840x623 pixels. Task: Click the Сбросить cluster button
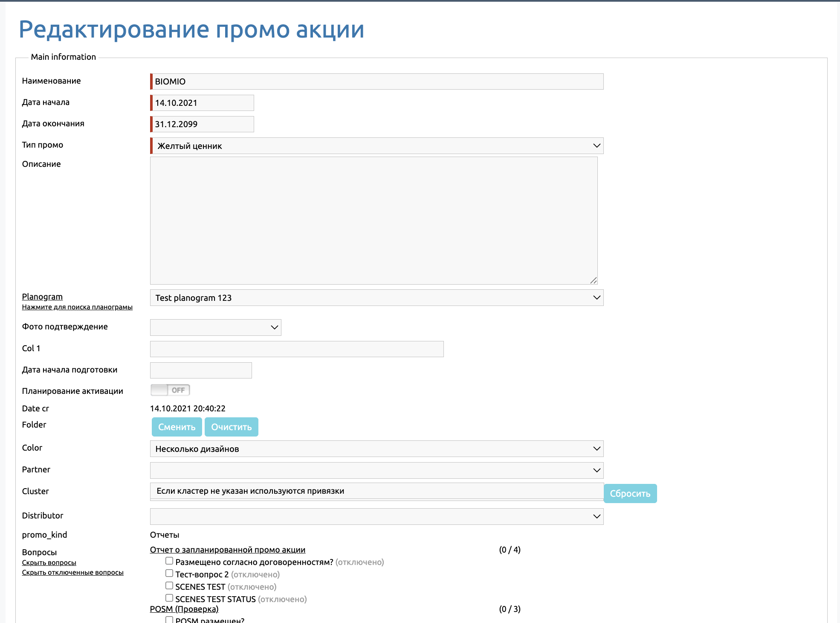point(630,494)
